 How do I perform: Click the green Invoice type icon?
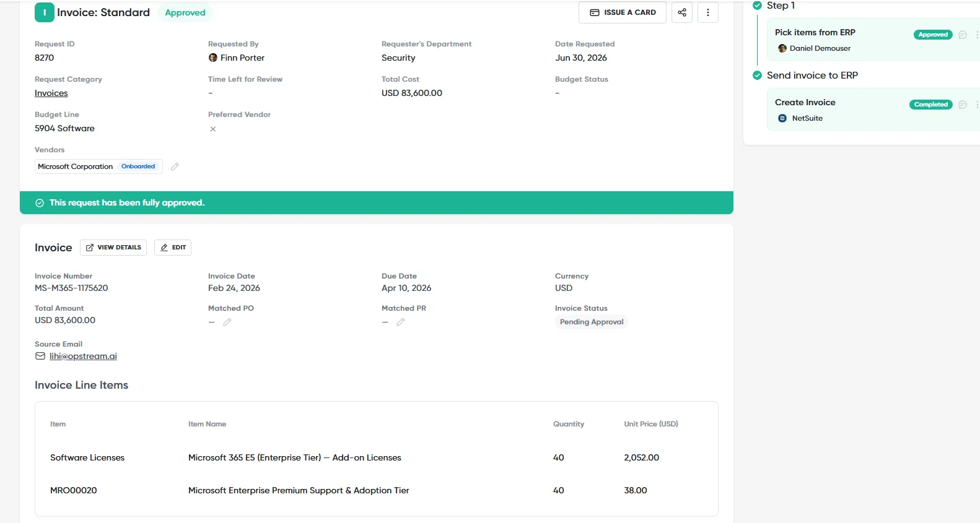click(x=45, y=12)
